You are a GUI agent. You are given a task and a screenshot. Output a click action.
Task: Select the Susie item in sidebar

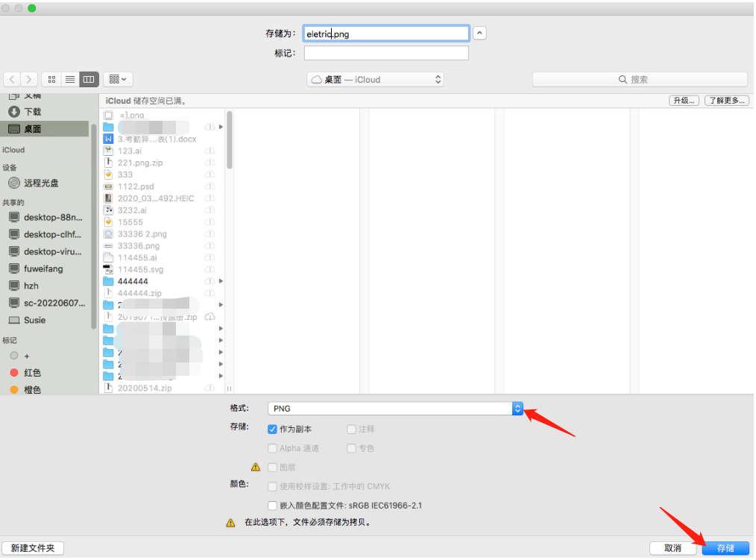34,320
